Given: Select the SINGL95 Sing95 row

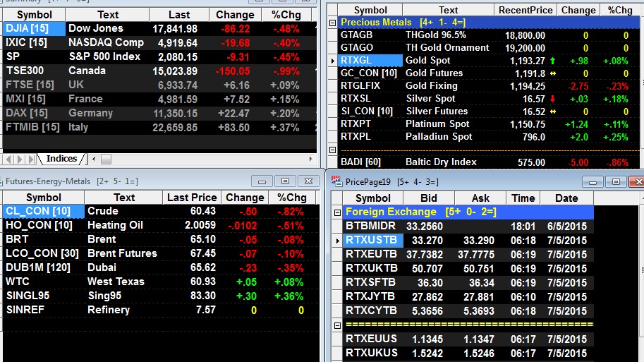Looking at the screenshot, I should (161, 296).
